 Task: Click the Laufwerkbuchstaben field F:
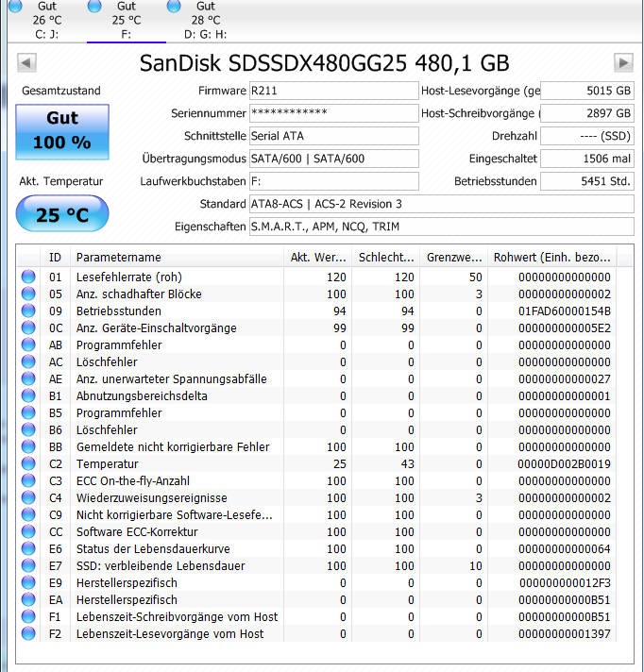(x=334, y=181)
